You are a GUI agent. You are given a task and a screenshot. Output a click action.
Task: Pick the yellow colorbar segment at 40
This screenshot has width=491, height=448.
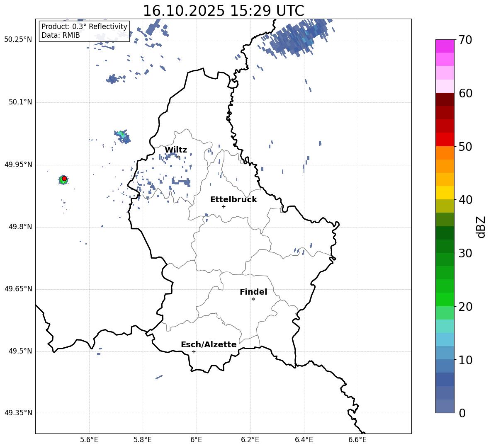point(445,193)
